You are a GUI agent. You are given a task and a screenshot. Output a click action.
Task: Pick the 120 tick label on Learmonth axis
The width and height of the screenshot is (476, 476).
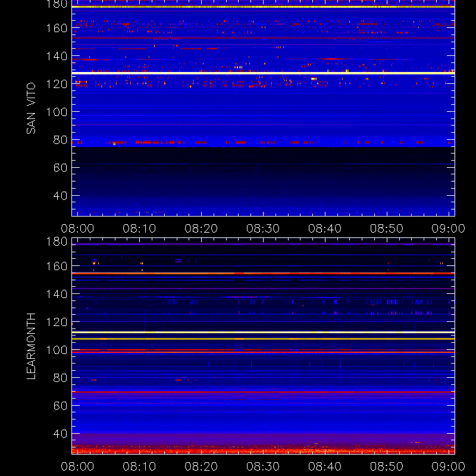point(57,322)
